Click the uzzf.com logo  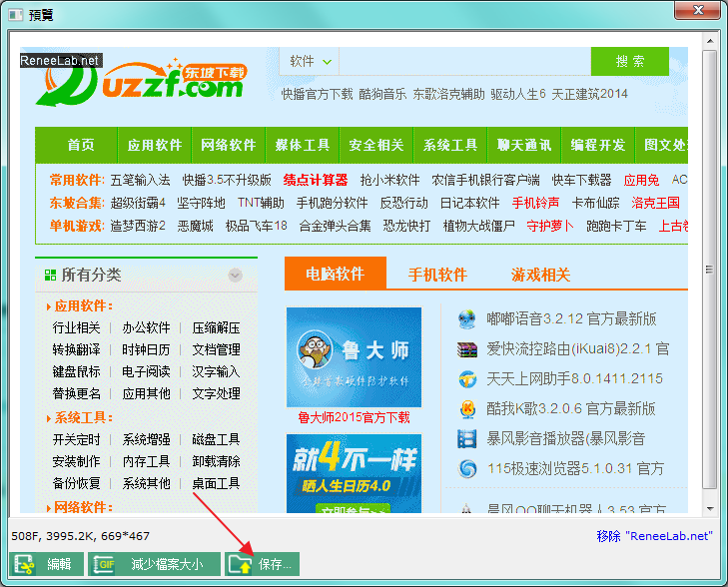point(141,83)
